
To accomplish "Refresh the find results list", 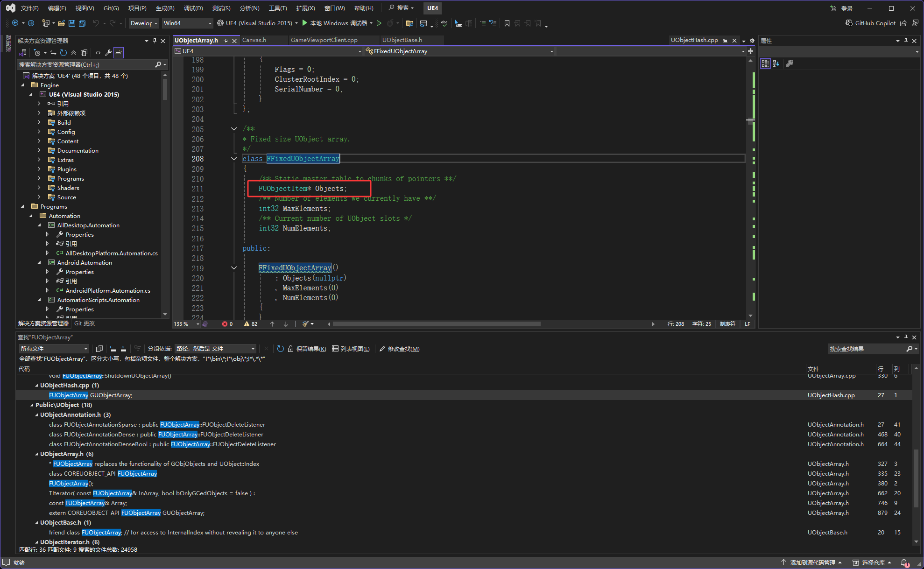I will [280, 349].
